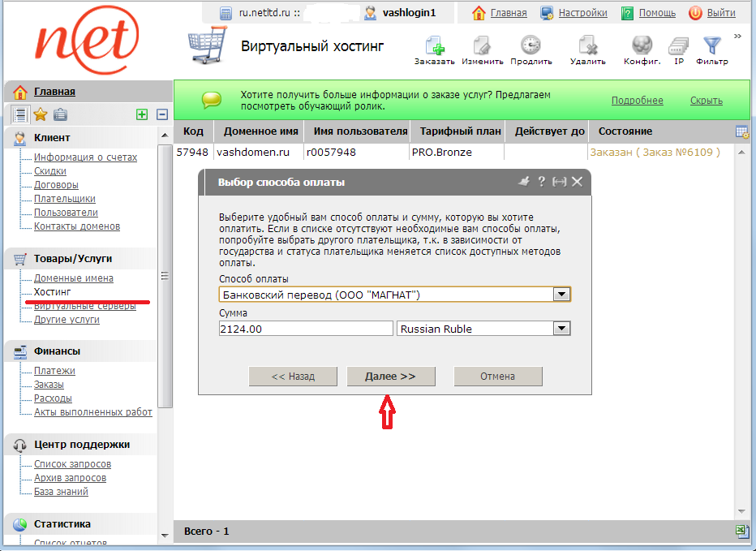Expand more toolbar items via double chevron
756x551 pixels.
coord(737,36)
